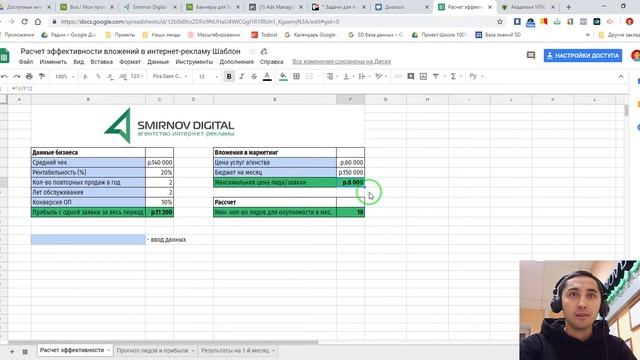
Task: Open the Справка menu
Action: coord(271,62)
